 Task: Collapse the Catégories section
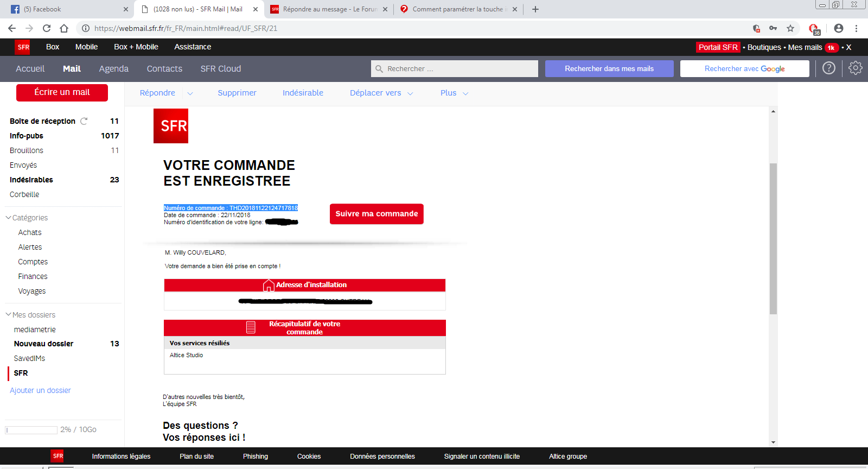[x=9, y=218]
